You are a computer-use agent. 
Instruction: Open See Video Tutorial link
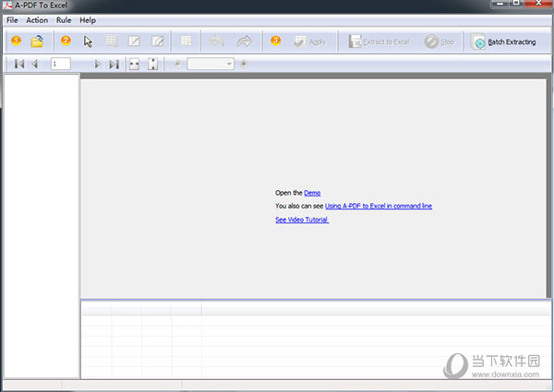302,220
